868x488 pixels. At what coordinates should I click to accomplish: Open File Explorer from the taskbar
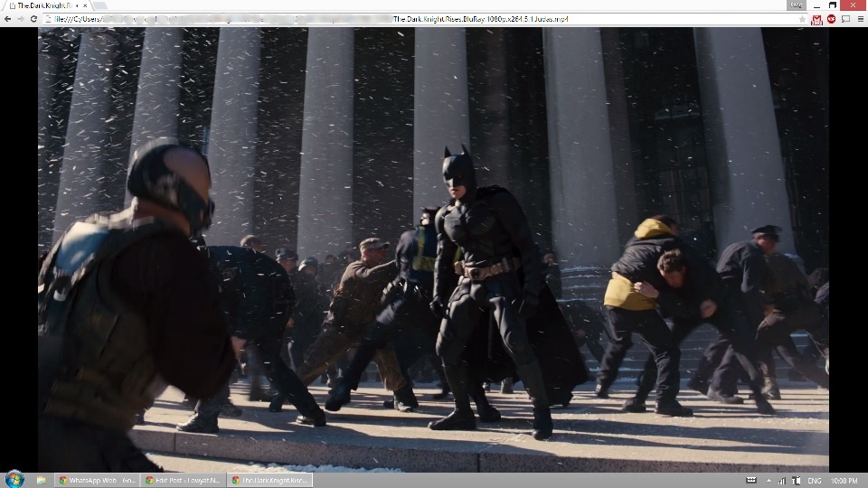(41, 480)
